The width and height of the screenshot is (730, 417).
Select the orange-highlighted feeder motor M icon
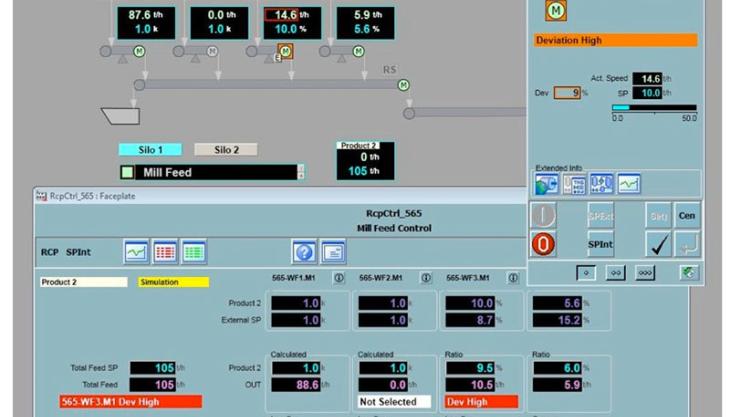[285, 51]
